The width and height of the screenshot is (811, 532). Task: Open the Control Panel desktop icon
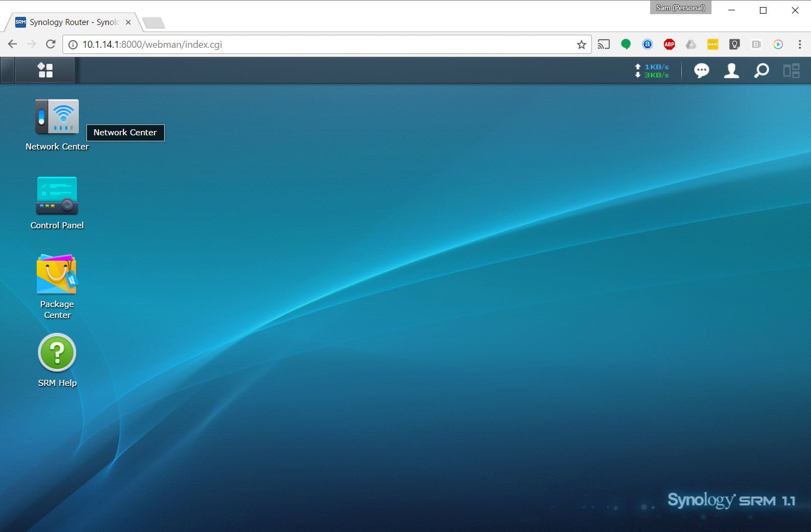coord(57,196)
